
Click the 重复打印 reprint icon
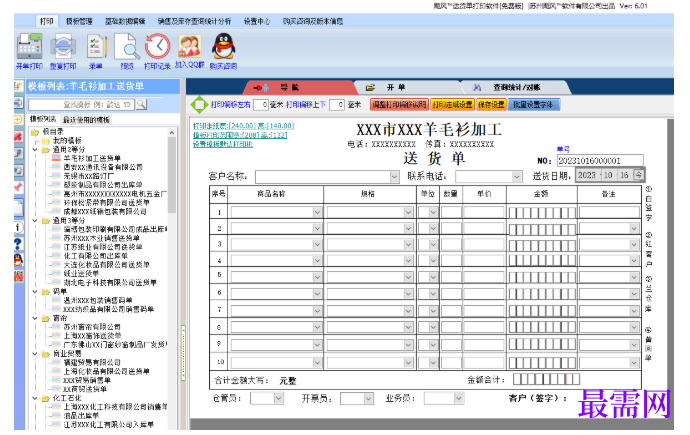coord(62,47)
